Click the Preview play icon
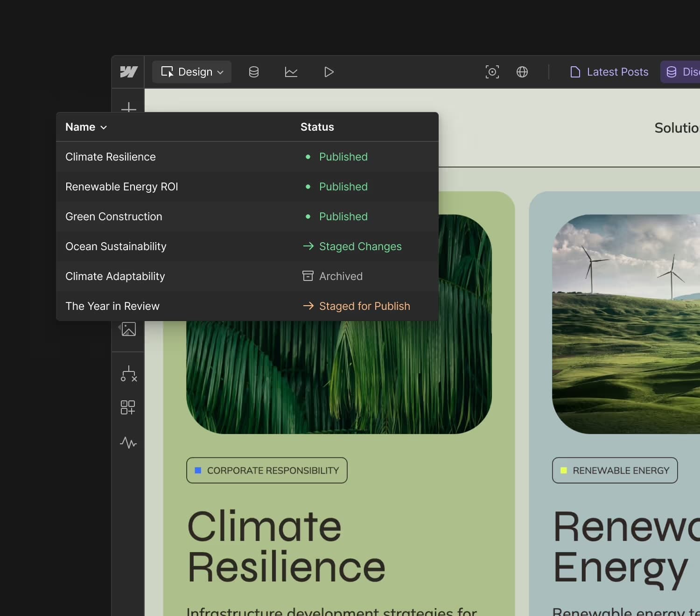The height and width of the screenshot is (616, 700). (329, 72)
